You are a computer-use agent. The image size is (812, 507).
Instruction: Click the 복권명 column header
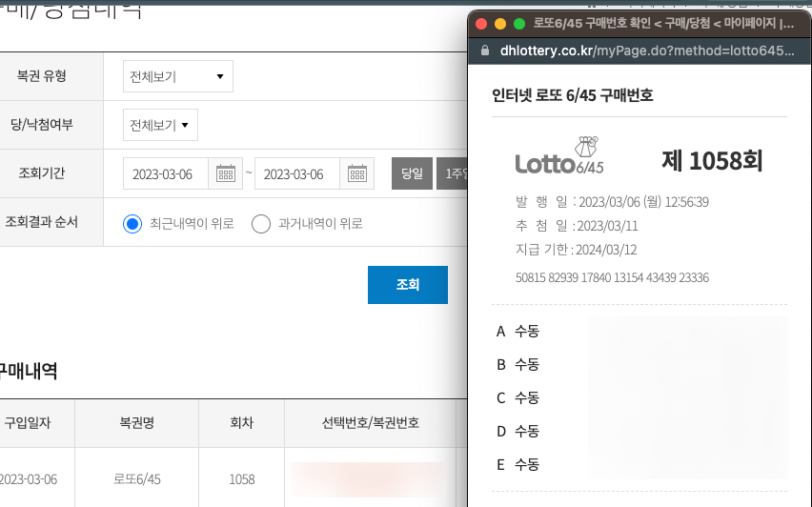click(136, 423)
